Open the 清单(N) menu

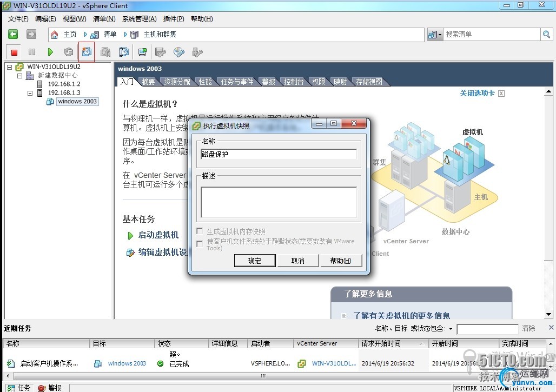[104, 19]
